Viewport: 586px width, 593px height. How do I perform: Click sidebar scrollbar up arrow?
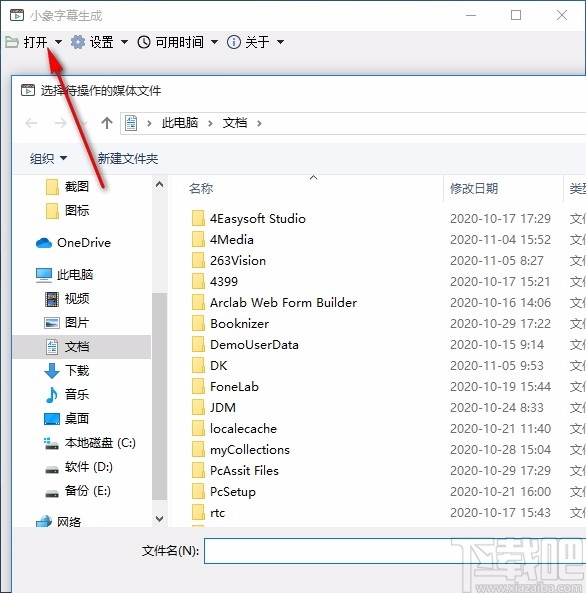(160, 185)
